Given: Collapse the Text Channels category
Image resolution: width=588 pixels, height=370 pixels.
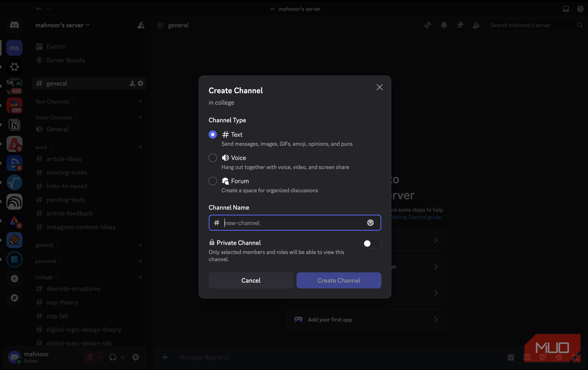Looking at the screenshot, I should [x=55, y=101].
